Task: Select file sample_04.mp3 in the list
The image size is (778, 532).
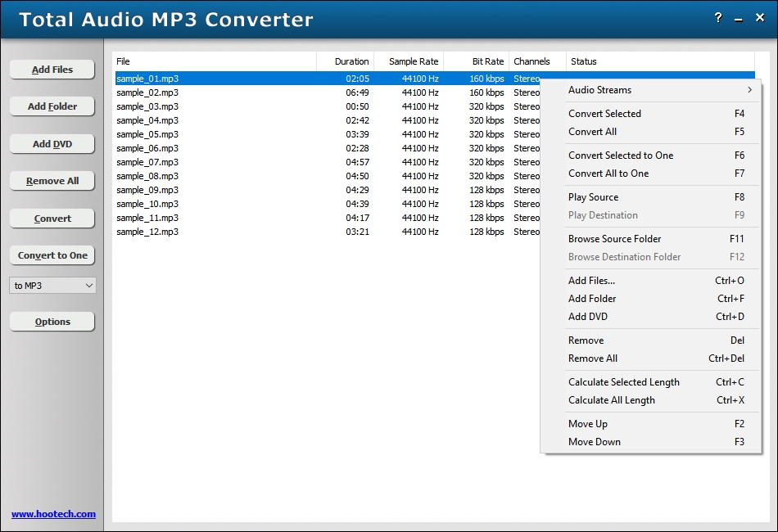Action: 147,120
